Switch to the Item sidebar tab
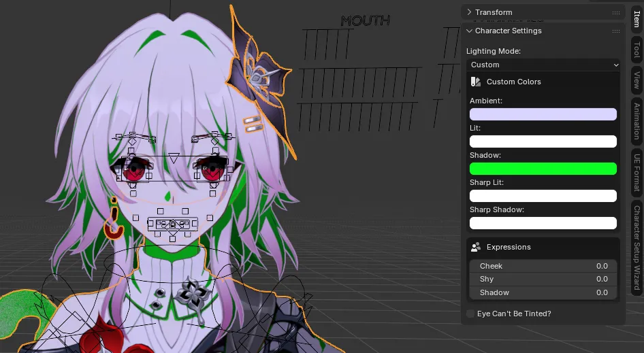Screen dimensions: 644x353 [637, 19]
